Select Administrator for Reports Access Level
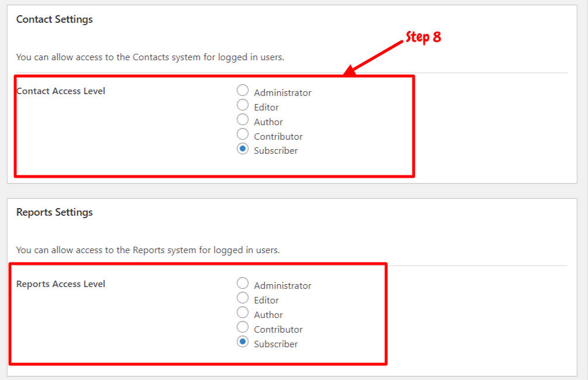This screenshot has width=588, height=380. click(243, 284)
